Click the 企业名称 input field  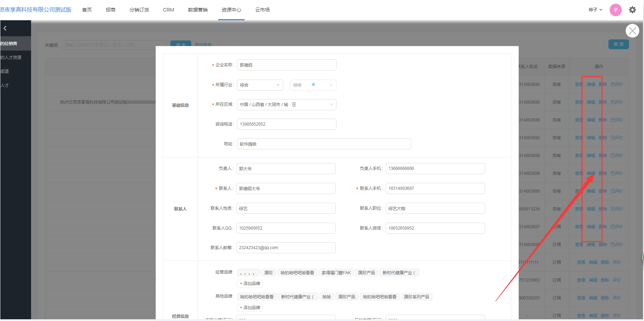point(286,65)
